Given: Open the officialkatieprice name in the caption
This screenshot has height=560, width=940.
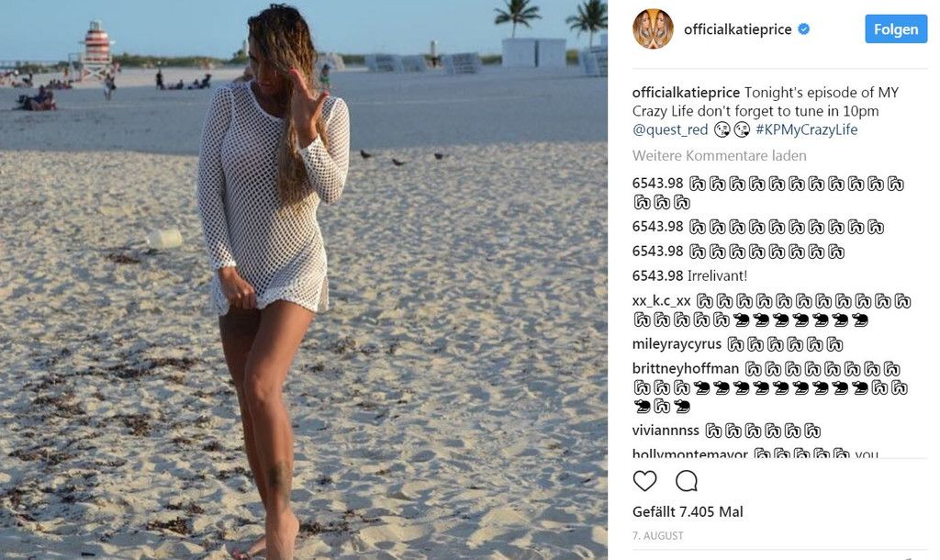Looking at the screenshot, I should [x=686, y=93].
